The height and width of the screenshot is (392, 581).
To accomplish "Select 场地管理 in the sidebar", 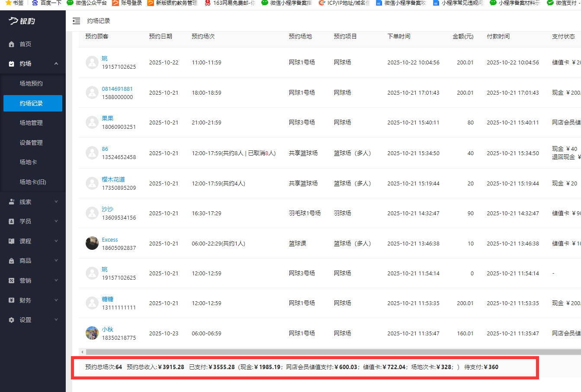I will [x=31, y=123].
